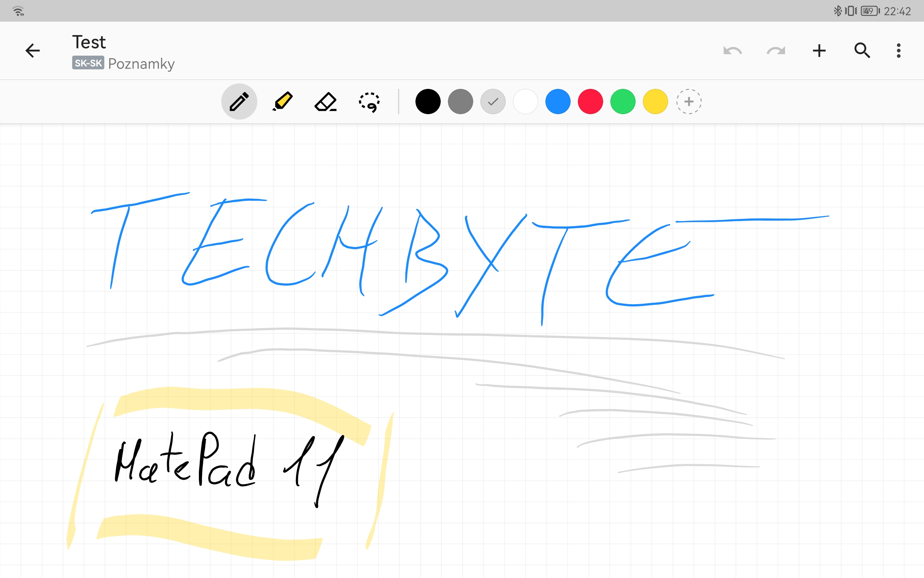Add new page with plus icon
924x578 pixels.
[819, 51]
